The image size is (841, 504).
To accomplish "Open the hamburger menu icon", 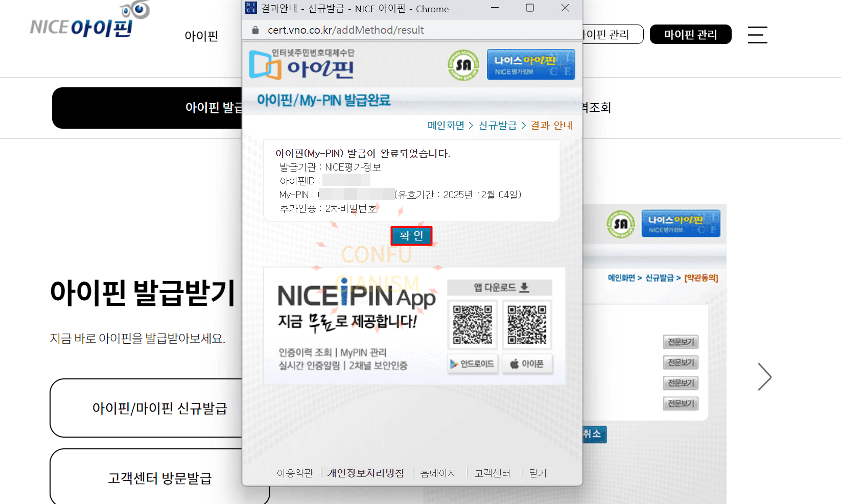I will tap(757, 35).
